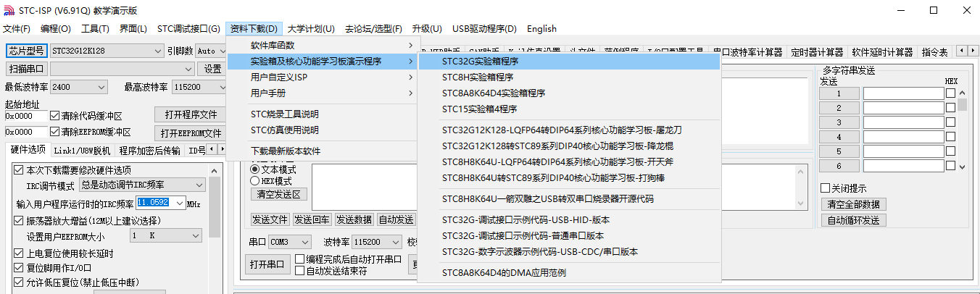This screenshot has width=980, height=294.
Task: Click 打开串口 button
Action: coord(267,264)
